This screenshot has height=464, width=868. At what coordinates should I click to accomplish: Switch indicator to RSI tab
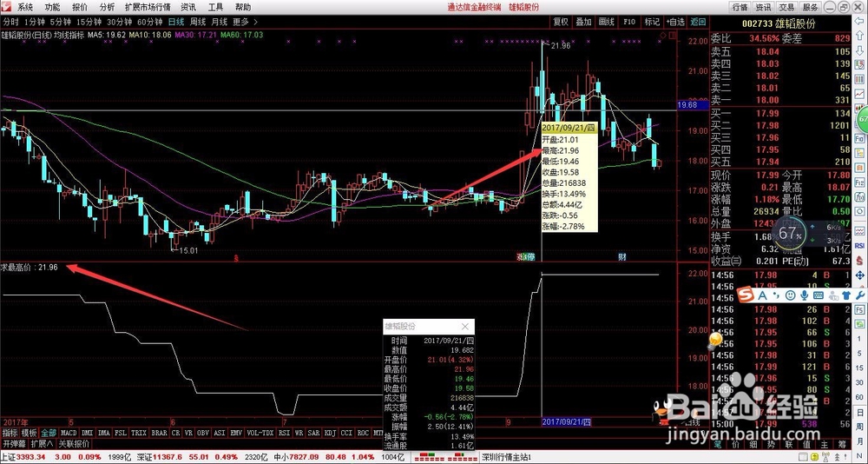pos(285,433)
